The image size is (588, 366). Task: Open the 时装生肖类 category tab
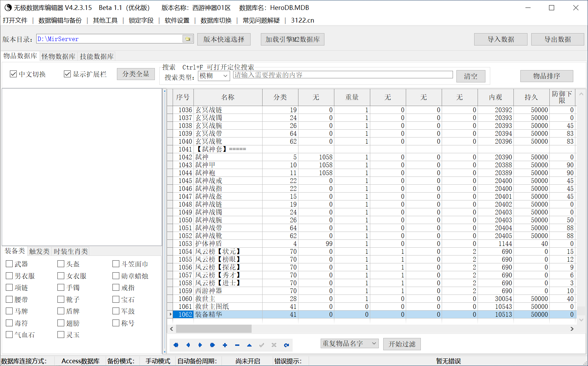tap(71, 251)
